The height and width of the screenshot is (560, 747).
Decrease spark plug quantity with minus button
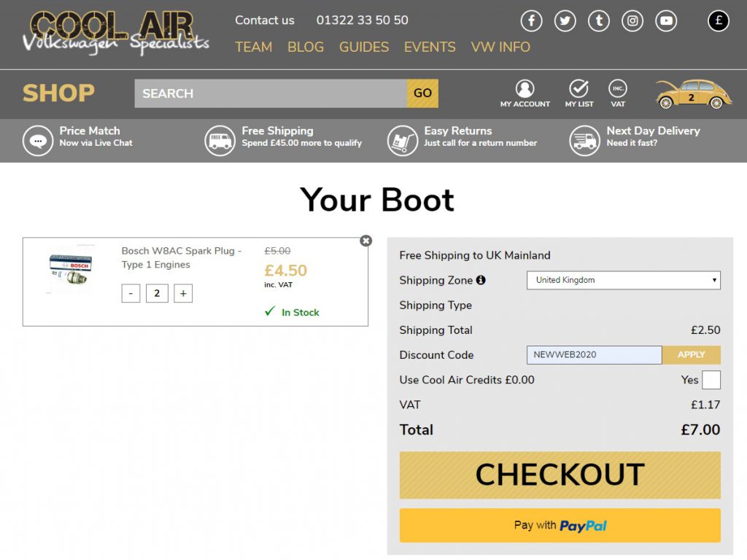[x=131, y=293]
